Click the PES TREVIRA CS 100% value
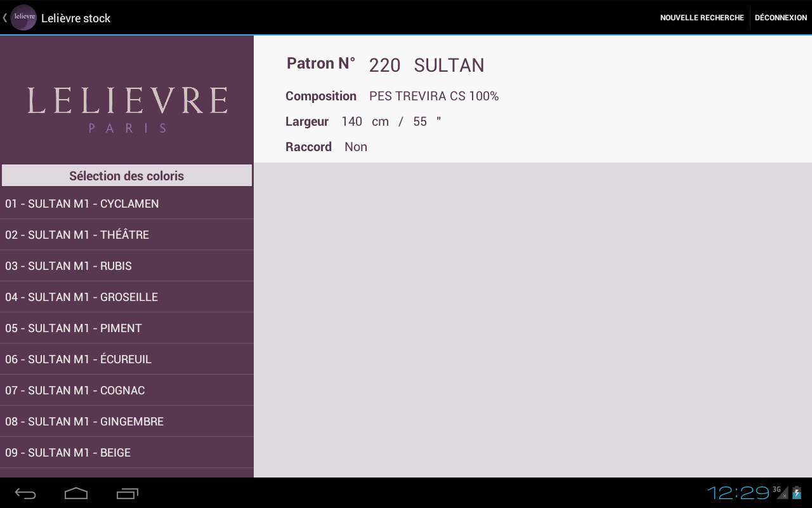The height and width of the screenshot is (508, 812). [x=434, y=96]
